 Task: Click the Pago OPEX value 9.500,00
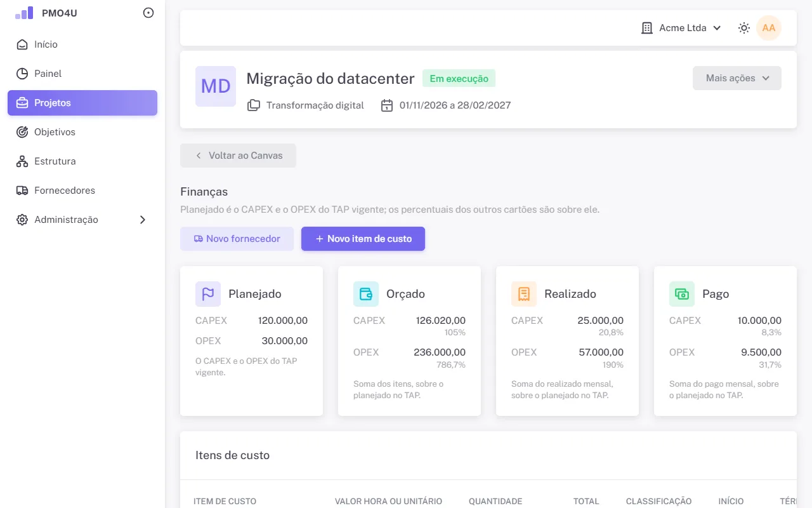tap(761, 352)
